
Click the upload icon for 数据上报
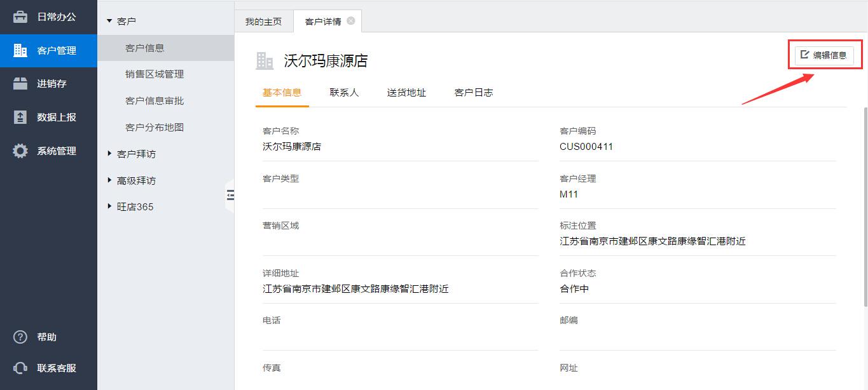20,118
